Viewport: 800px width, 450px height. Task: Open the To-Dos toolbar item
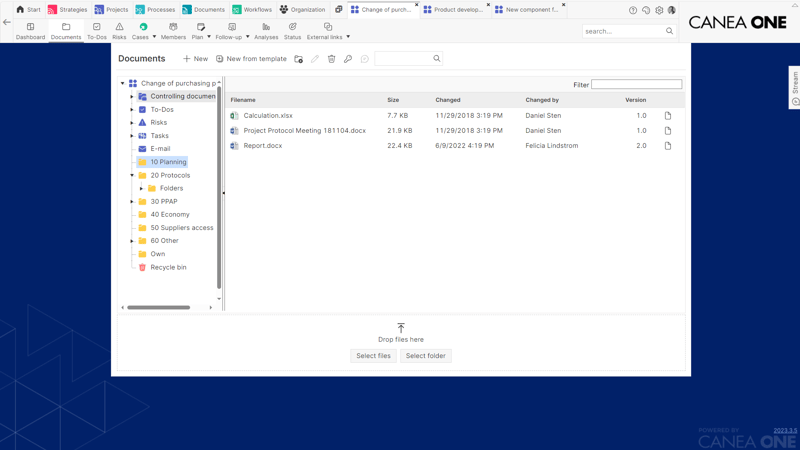tap(96, 31)
